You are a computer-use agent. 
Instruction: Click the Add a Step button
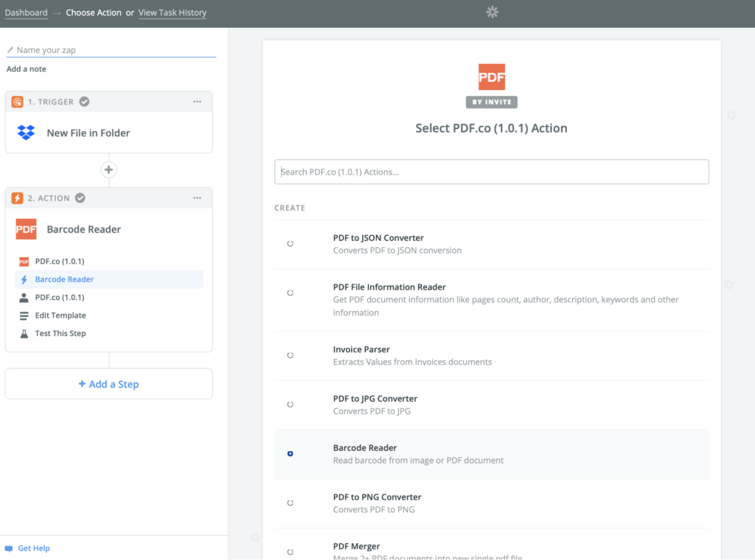[x=109, y=384]
